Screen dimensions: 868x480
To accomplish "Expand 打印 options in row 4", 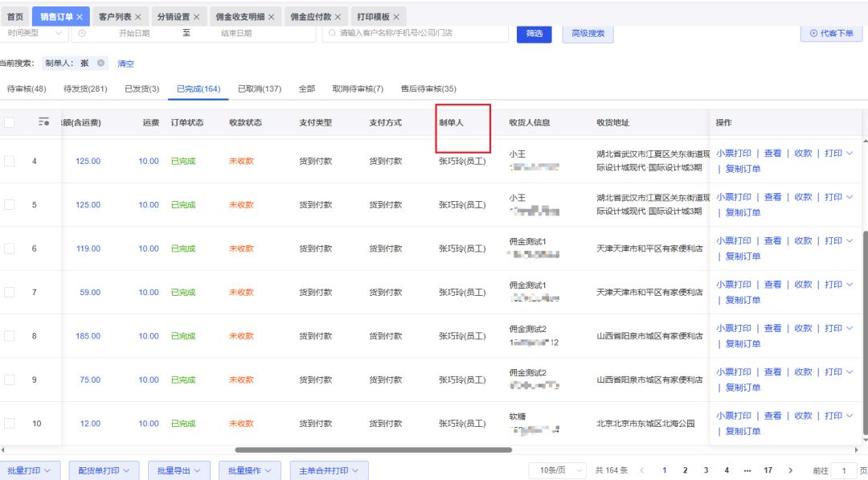I will pyautogui.click(x=838, y=154).
